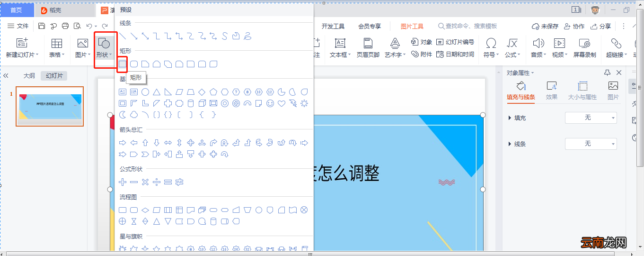
Task: Select the cylinder (can) basic shape
Action: click(x=191, y=103)
